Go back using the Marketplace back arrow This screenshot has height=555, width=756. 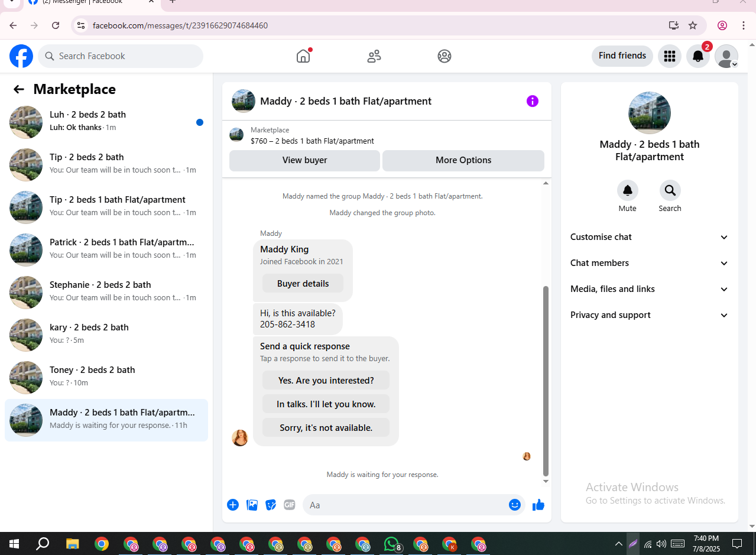click(x=19, y=89)
